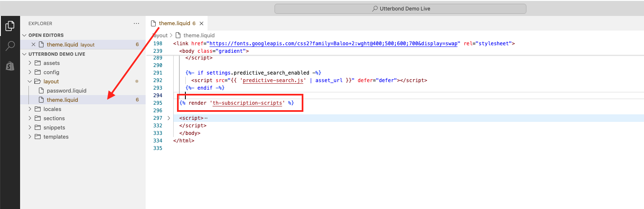Close theme.liquid in Open Editors list
644x209 pixels.
[34, 44]
